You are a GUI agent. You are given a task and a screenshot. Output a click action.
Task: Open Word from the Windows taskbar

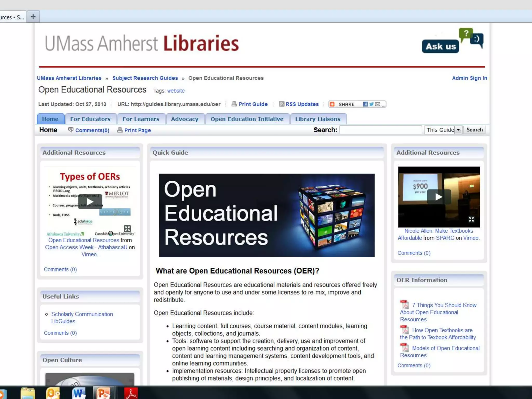78,393
